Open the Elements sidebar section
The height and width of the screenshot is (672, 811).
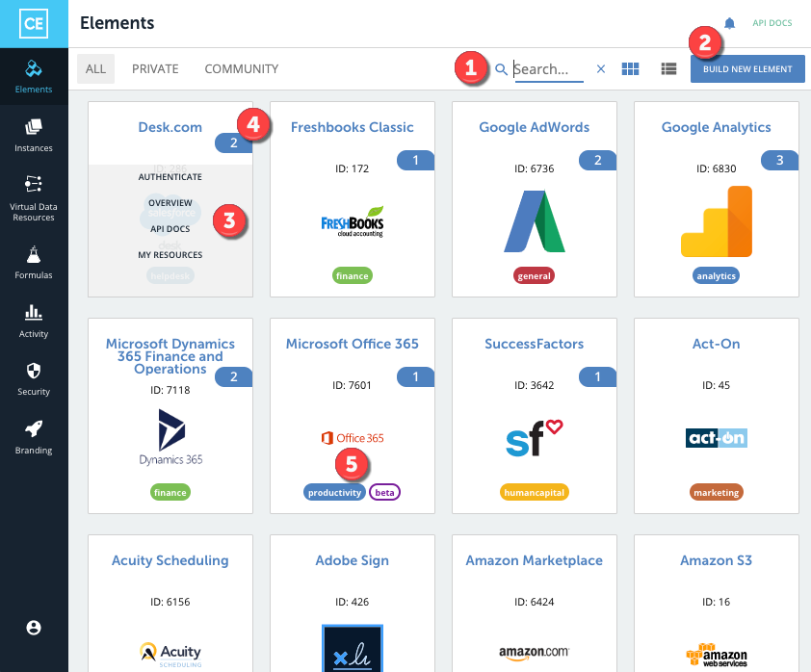(34, 76)
